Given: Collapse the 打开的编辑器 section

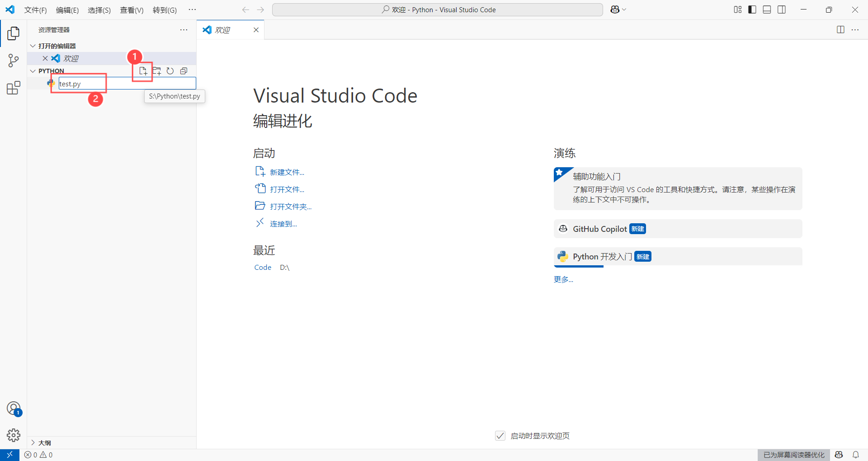Looking at the screenshot, I should 32,45.
